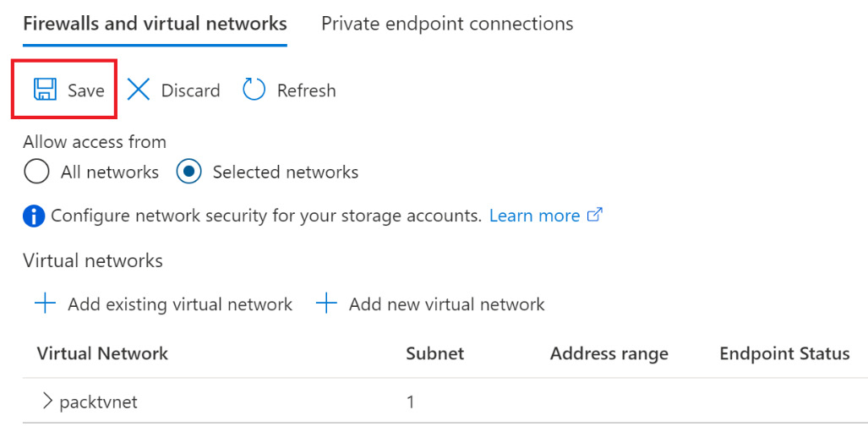
Task: Click the Refresh text label
Action: [x=306, y=90]
